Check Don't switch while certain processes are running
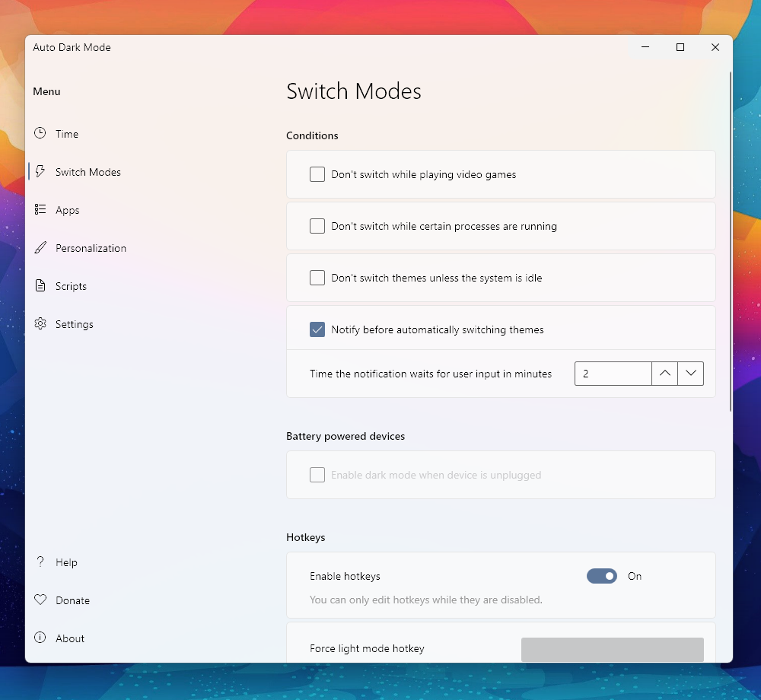Image resolution: width=761 pixels, height=700 pixels. coord(317,226)
